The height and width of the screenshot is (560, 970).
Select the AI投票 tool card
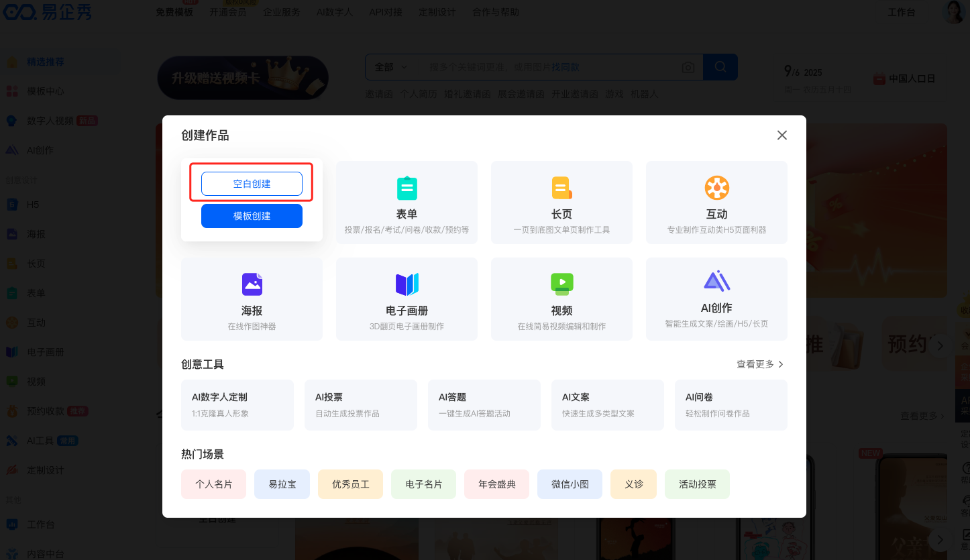point(361,404)
